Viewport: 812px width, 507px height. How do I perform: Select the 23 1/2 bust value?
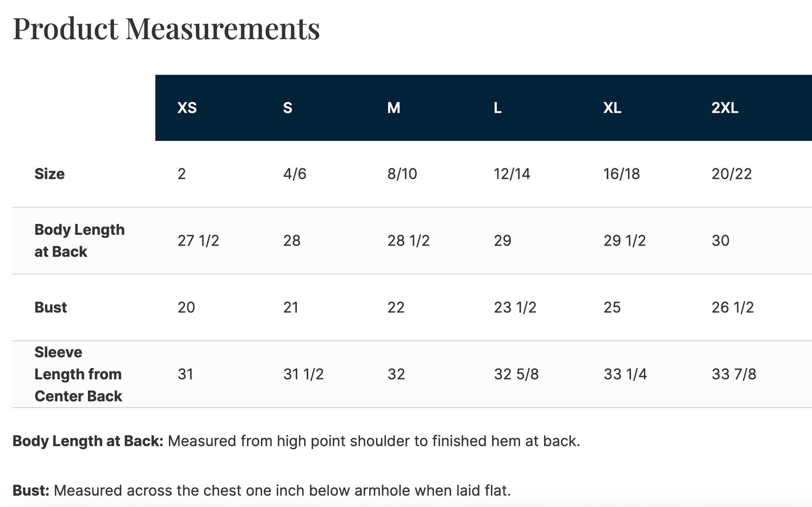point(515,307)
